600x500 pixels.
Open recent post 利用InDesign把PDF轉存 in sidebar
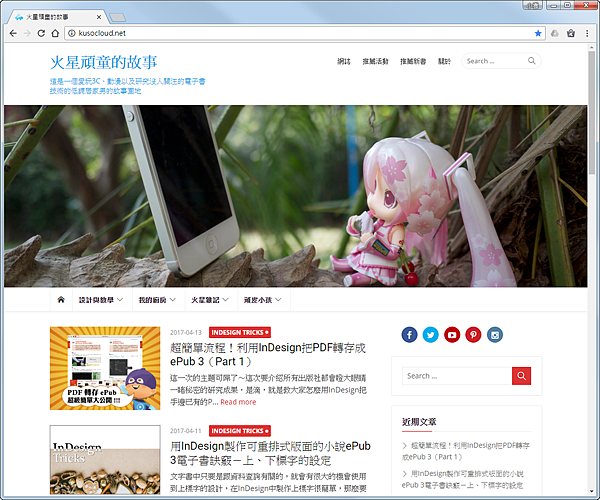pyautogui.click(x=466, y=451)
